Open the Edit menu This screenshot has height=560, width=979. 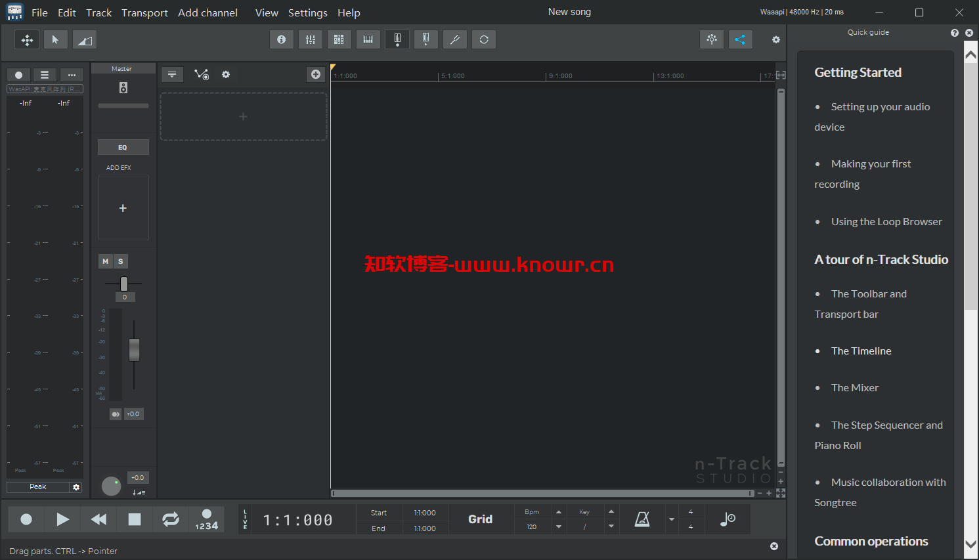pyautogui.click(x=67, y=12)
